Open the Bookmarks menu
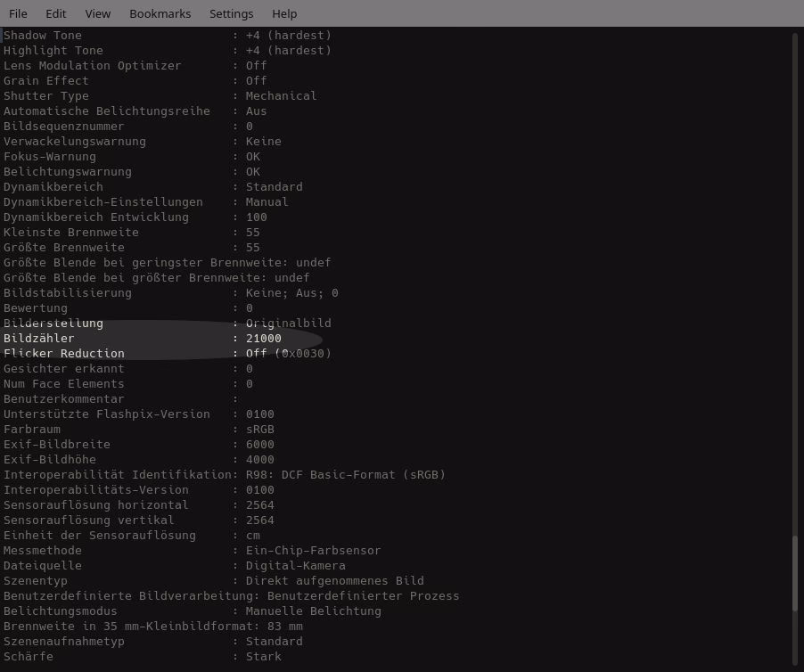Screen dimensions: 804x672 (x=160, y=13)
